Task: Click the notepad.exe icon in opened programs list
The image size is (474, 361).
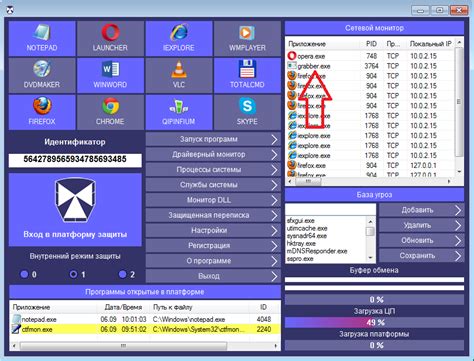Action: pyautogui.click(x=16, y=319)
